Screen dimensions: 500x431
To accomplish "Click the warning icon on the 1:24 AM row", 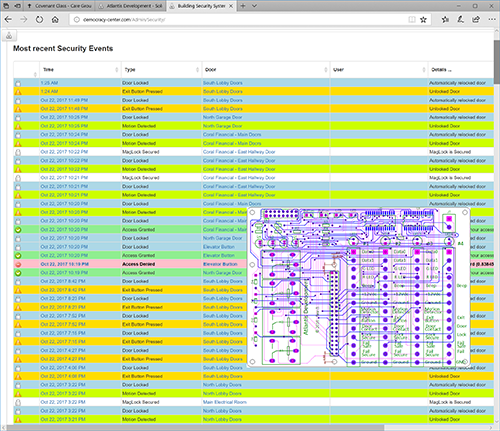I will click(x=18, y=92).
